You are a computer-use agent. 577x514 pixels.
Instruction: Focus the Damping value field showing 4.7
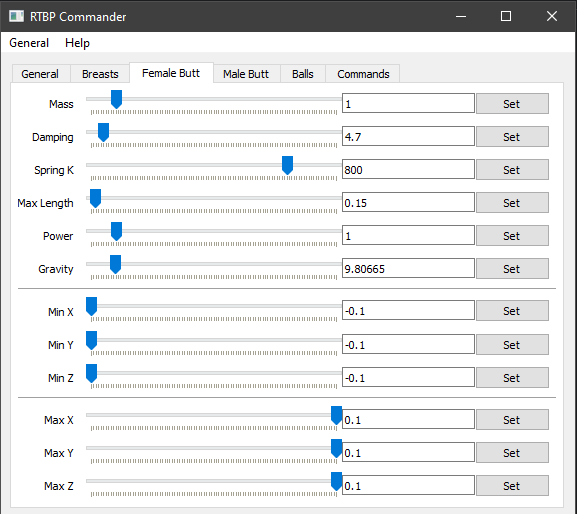coord(408,136)
